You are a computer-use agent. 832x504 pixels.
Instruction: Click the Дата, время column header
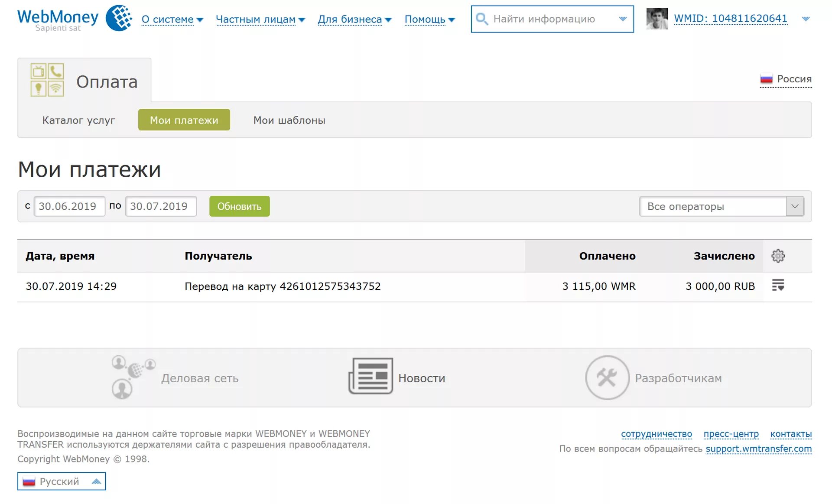(60, 256)
